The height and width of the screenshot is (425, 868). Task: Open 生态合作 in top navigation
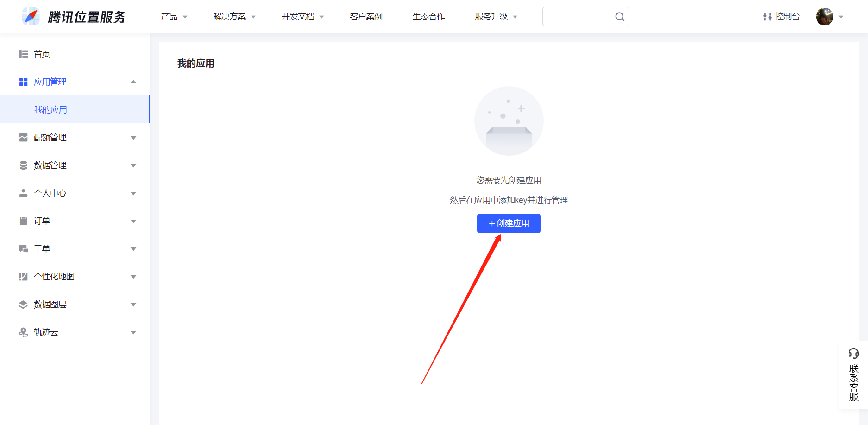(x=428, y=17)
